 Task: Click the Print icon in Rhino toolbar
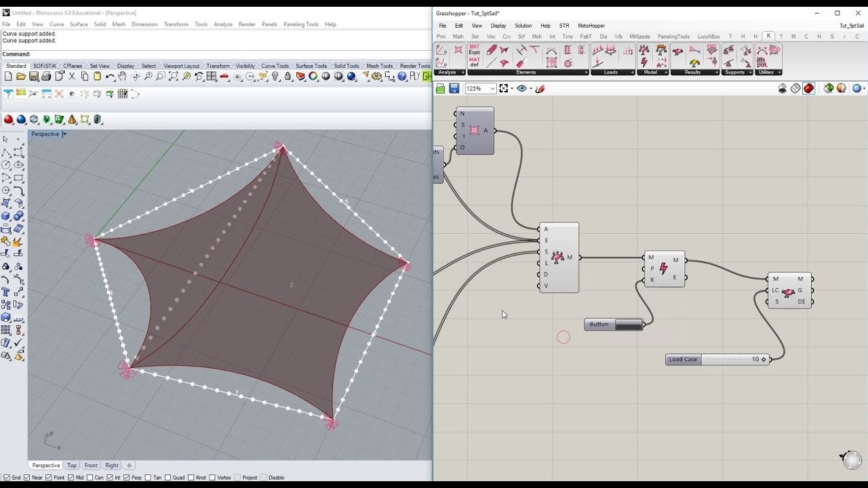coord(46,76)
